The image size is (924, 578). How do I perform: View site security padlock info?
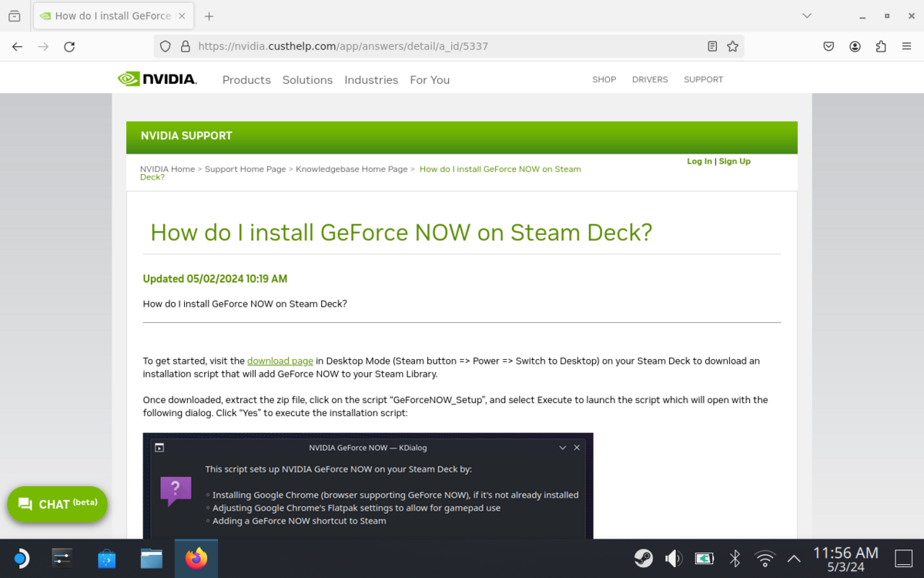[185, 46]
